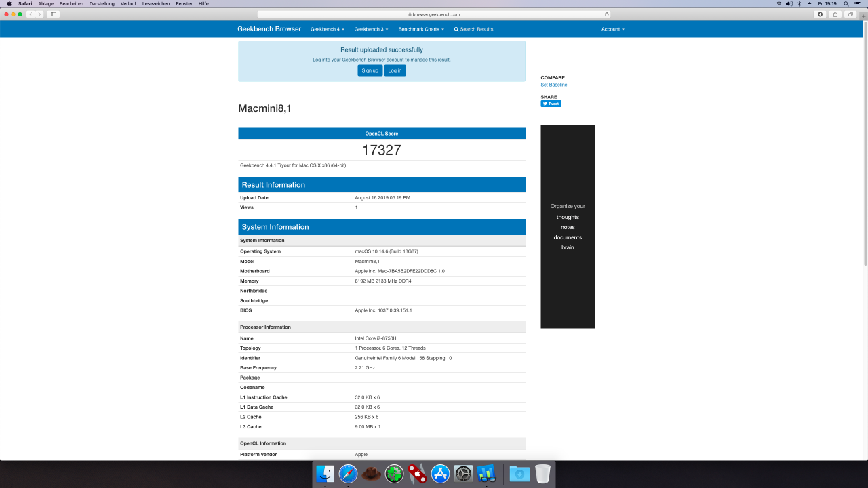Click the eject menu bar icon

point(809,3)
